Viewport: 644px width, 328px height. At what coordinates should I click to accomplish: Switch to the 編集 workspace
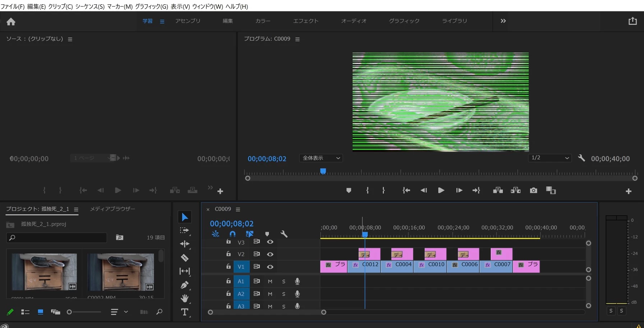[x=227, y=21]
